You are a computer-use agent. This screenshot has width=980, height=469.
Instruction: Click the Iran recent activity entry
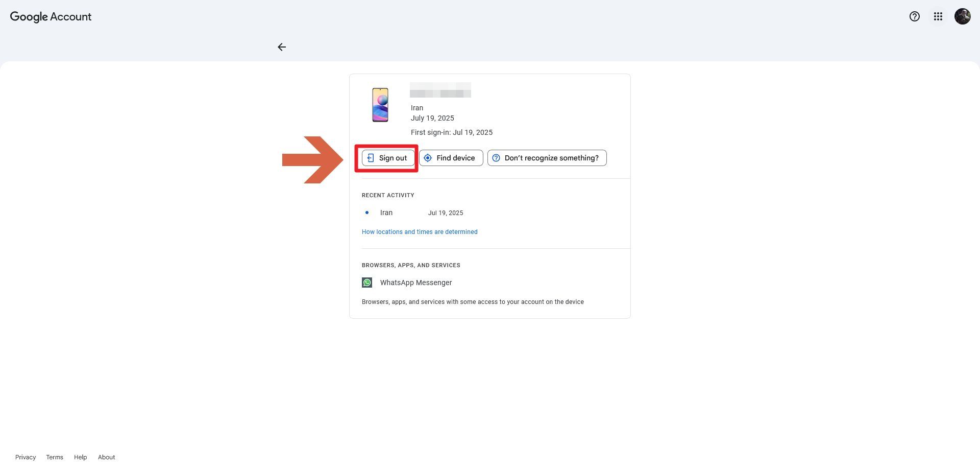(x=386, y=213)
